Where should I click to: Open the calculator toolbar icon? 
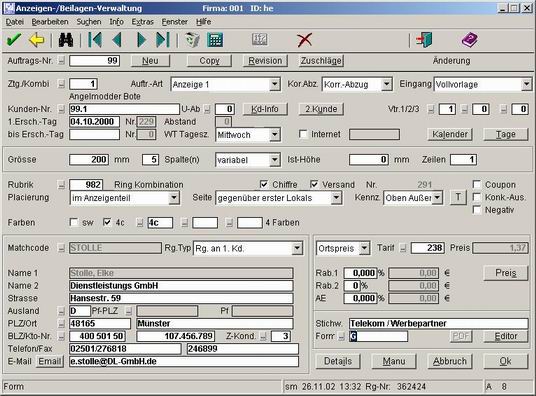click(x=215, y=40)
